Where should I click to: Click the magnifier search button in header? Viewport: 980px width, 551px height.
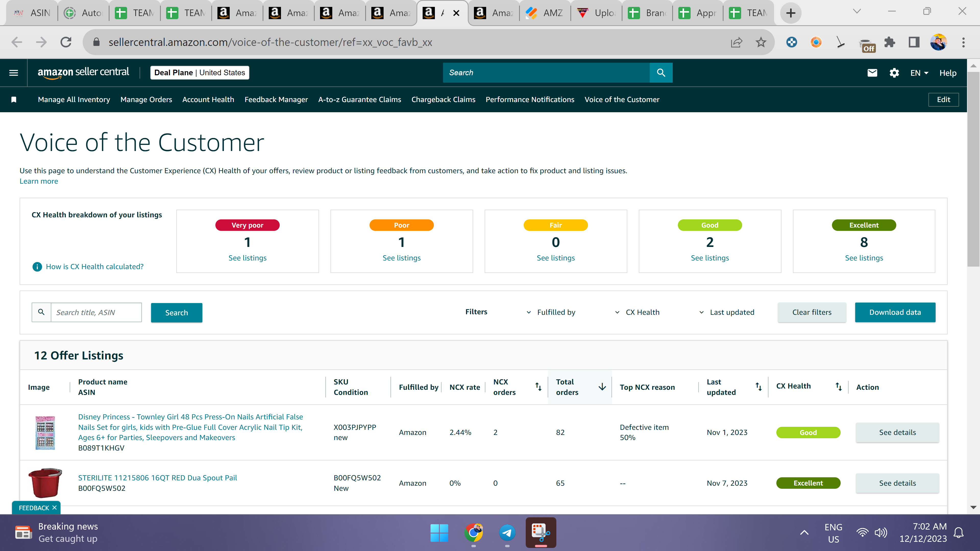coord(661,73)
